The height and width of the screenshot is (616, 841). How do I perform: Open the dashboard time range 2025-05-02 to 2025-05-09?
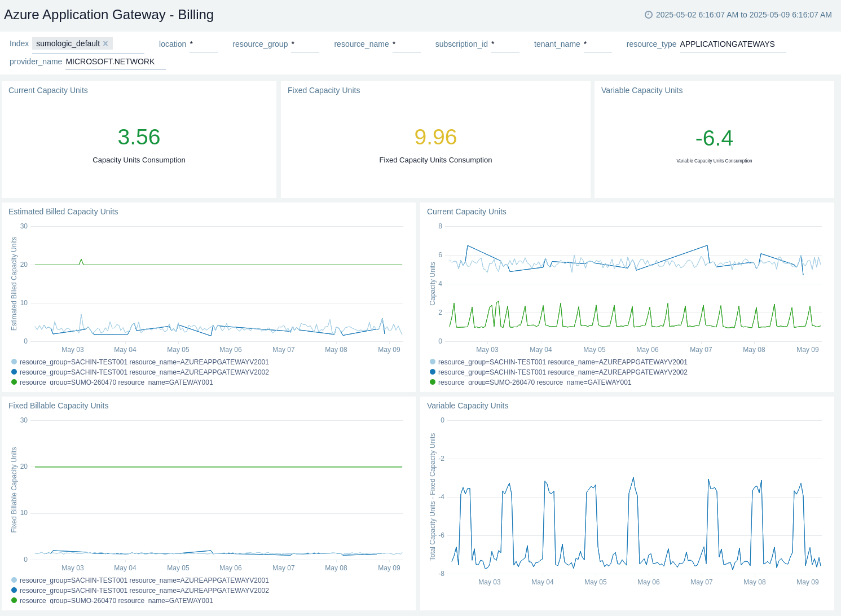point(743,15)
